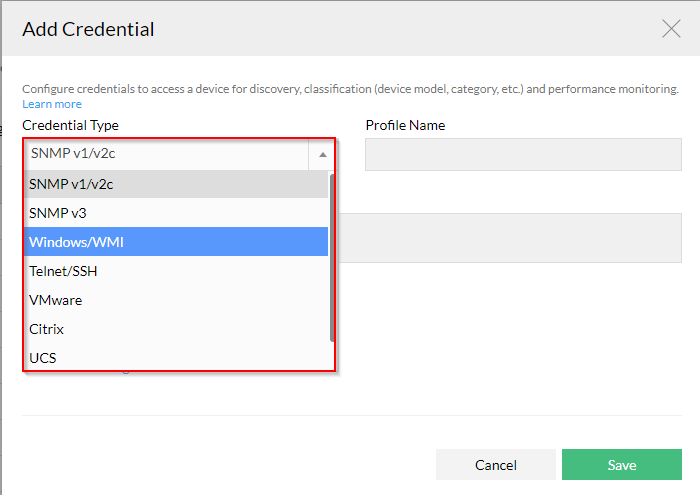
Task: Focus the Profile Name input field
Action: [x=523, y=154]
